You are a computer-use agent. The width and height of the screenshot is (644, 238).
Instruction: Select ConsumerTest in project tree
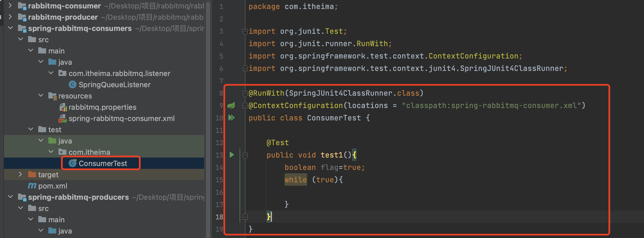tap(103, 163)
